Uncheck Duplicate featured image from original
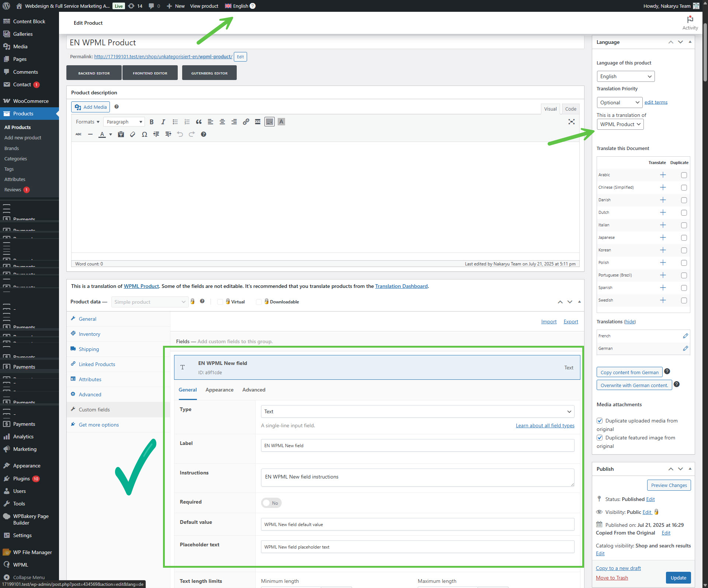This screenshot has height=588, width=708. point(600,438)
